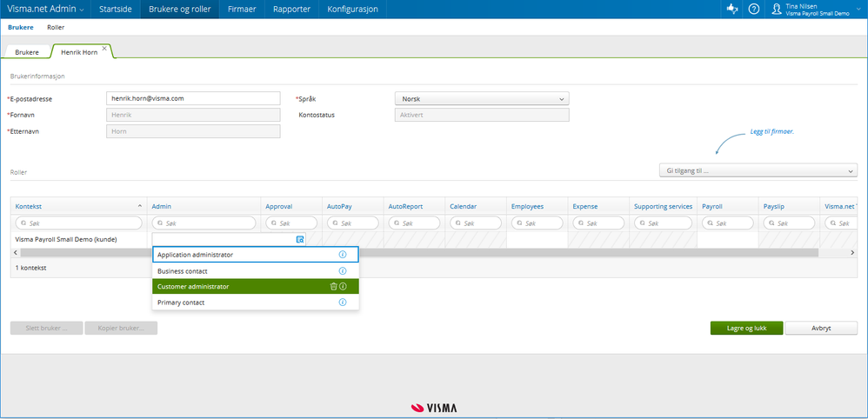Open the Språk dropdown set to Norsk

pyautogui.click(x=482, y=98)
